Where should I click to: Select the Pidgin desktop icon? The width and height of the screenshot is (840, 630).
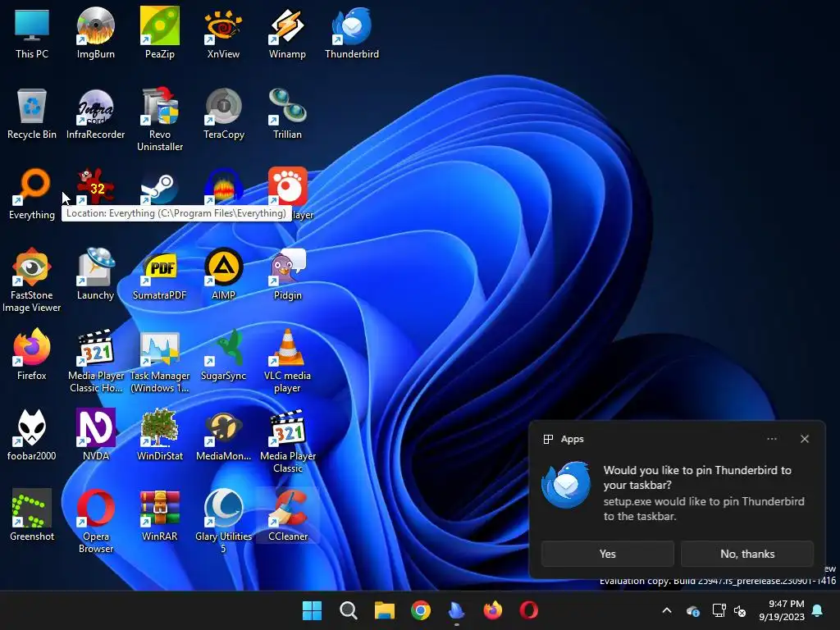click(287, 274)
